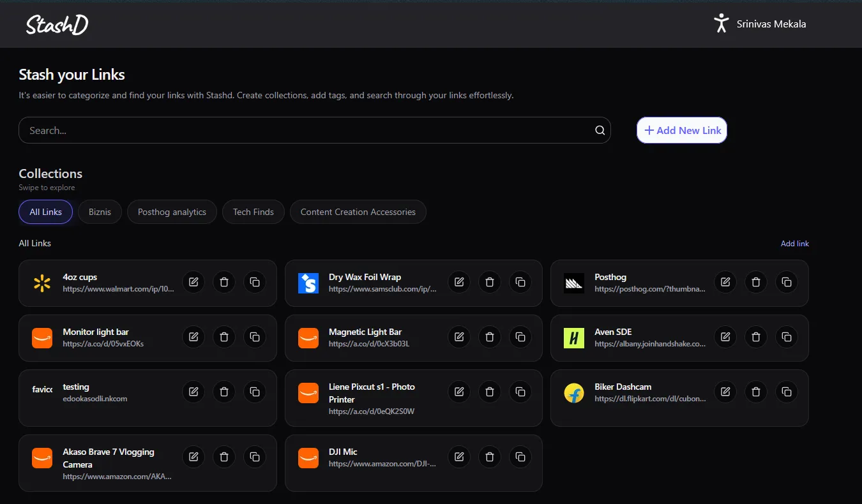Click the small Add link text
The width and height of the screenshot is (862, 504).
point(795,244)
